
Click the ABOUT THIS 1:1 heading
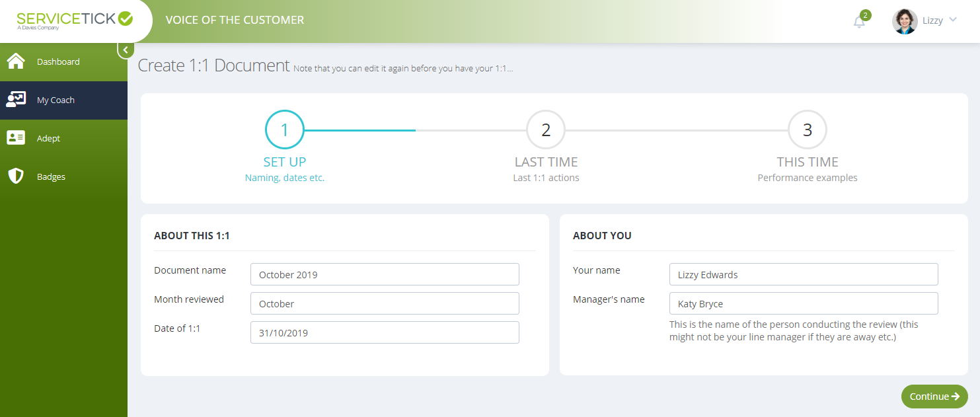(x=192, y=235)
